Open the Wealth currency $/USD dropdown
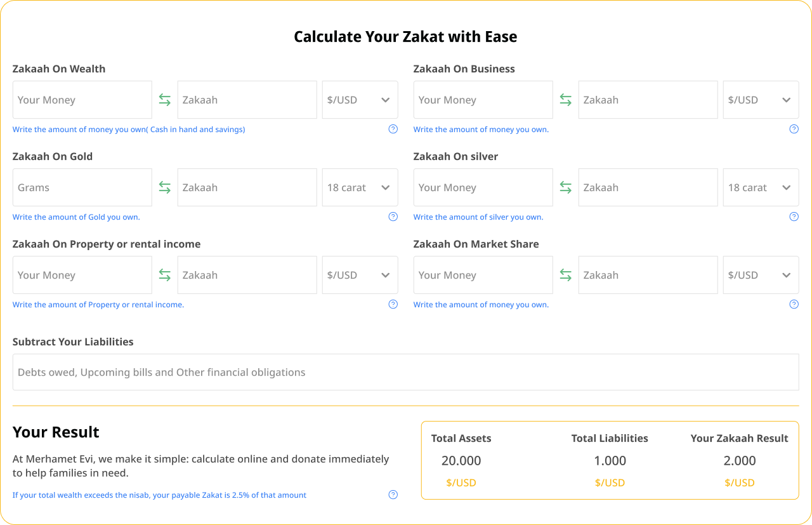812x525 pixels. click(x=360, y=100)
